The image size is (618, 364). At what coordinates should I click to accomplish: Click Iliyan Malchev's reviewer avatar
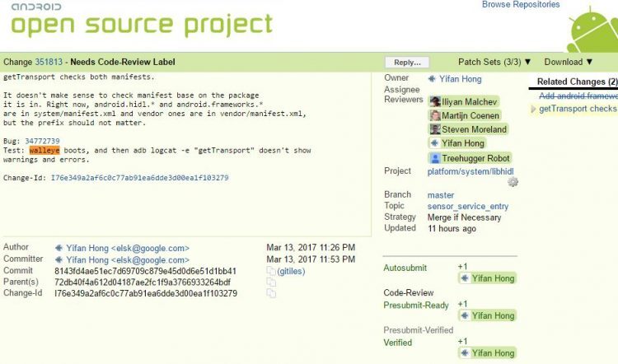tap(435, 101)
